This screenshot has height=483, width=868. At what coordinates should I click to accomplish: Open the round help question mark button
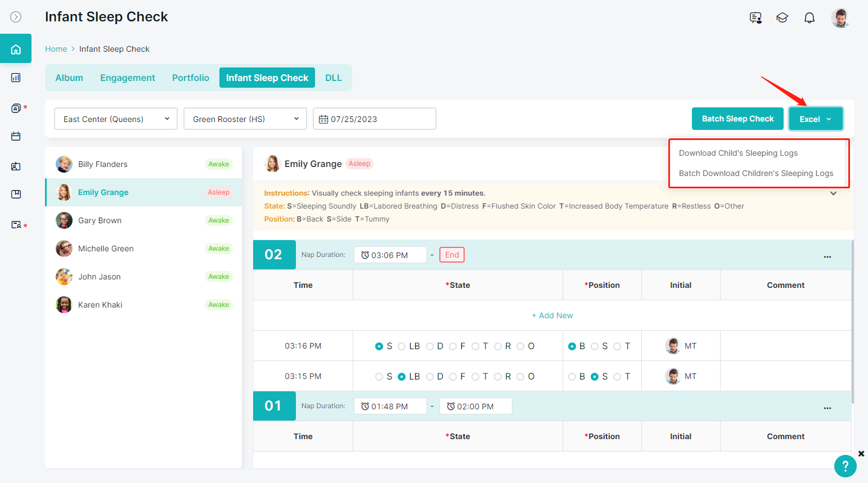[x=845, y=466]
